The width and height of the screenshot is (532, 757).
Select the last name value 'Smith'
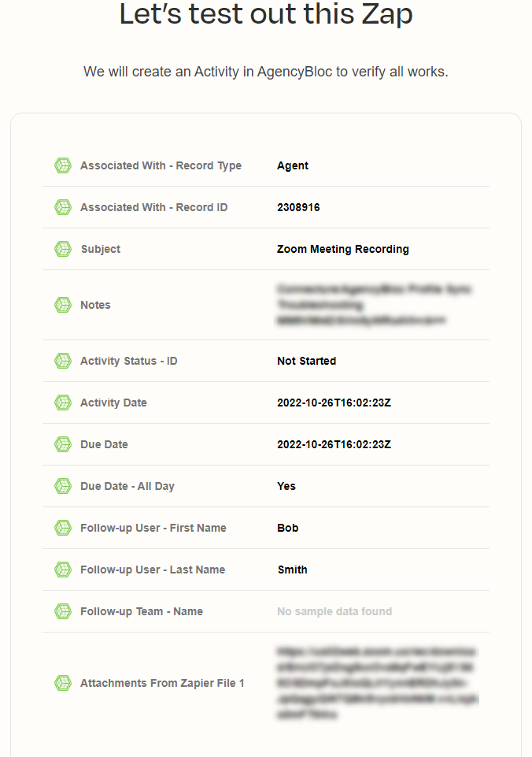292,570
